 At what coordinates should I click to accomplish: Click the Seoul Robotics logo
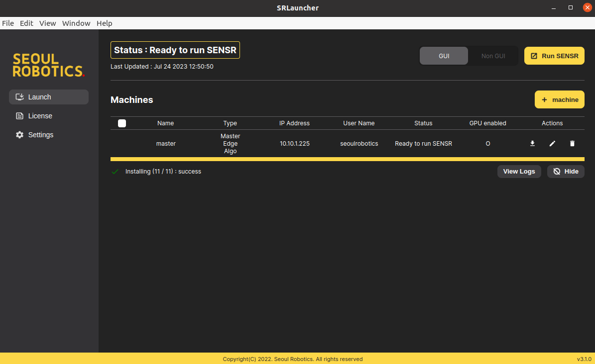pos(48,65)
